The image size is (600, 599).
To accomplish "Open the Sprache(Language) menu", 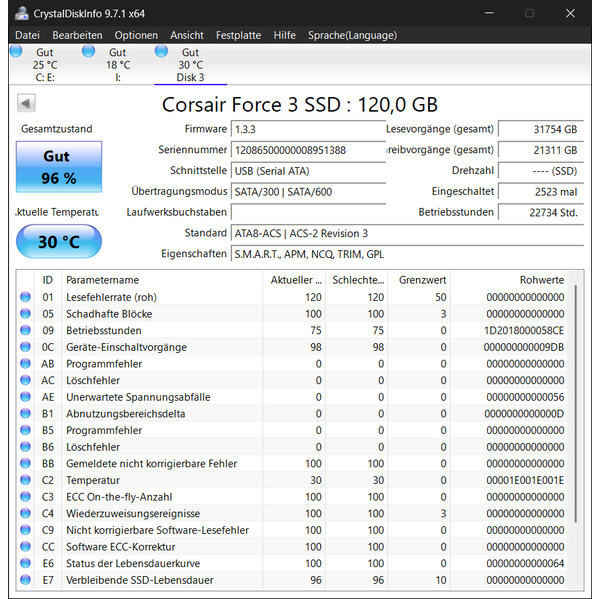I will tap(354, 35).
